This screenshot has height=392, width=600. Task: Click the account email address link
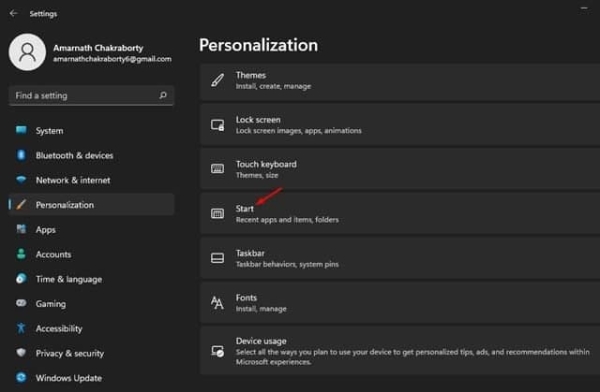[x=112, y=59]
